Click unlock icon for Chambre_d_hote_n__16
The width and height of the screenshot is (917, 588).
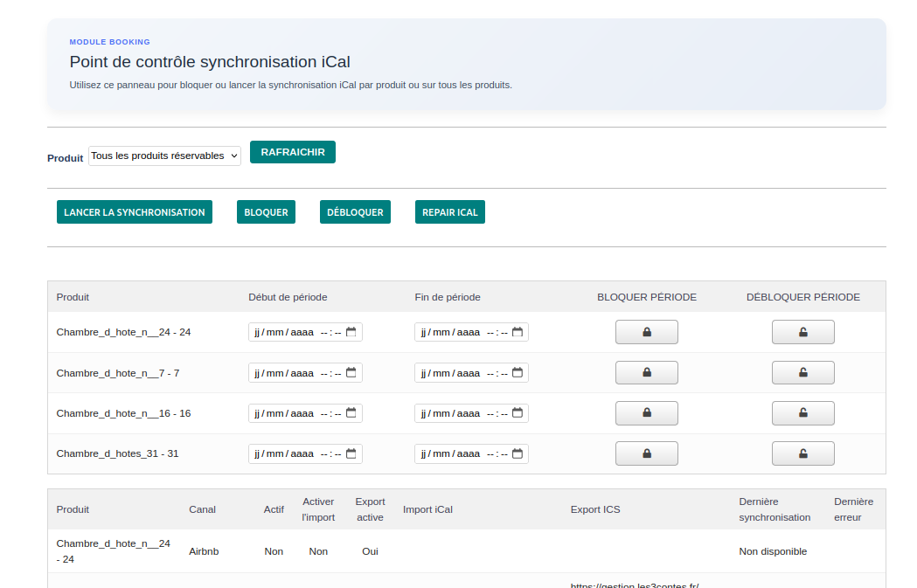[802, 413]
